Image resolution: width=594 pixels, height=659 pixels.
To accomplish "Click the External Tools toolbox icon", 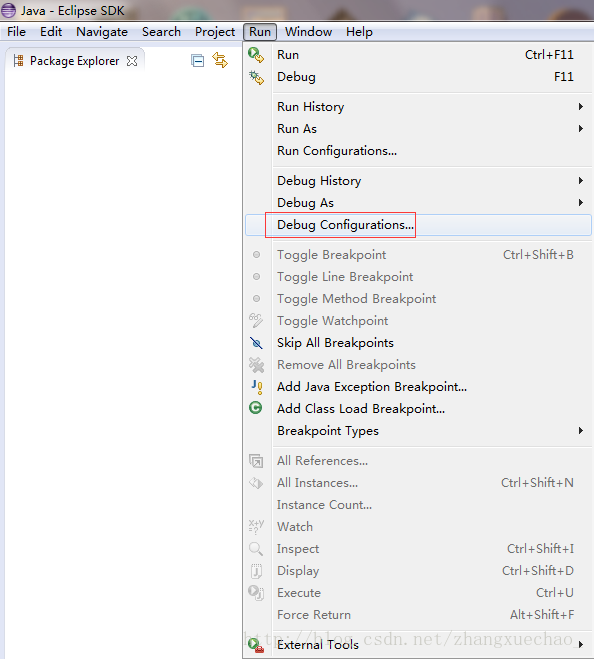I will 256,645.
